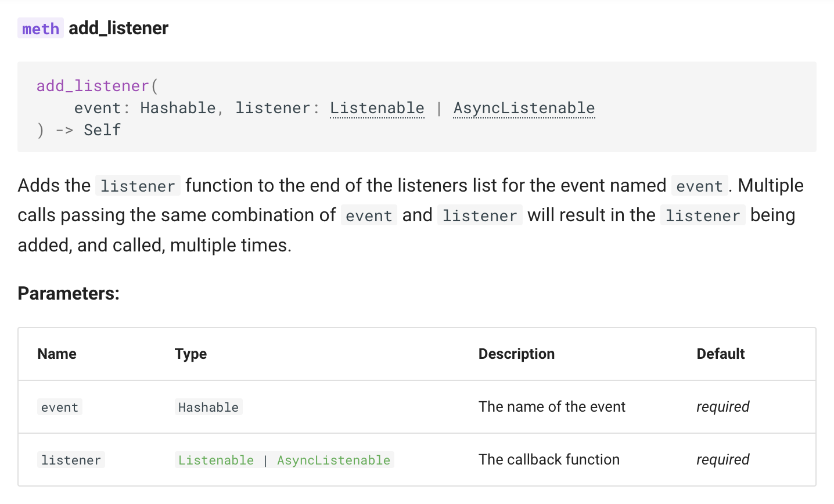Image resolution: width=834 pixels, height=504 pixels.
Task: Select the Default column header
Action: [720, 354]
